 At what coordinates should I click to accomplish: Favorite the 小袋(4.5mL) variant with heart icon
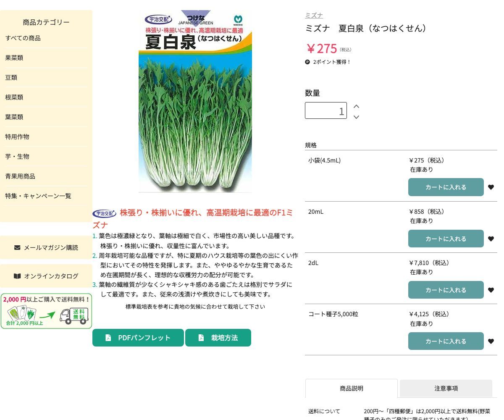(491, 187)
